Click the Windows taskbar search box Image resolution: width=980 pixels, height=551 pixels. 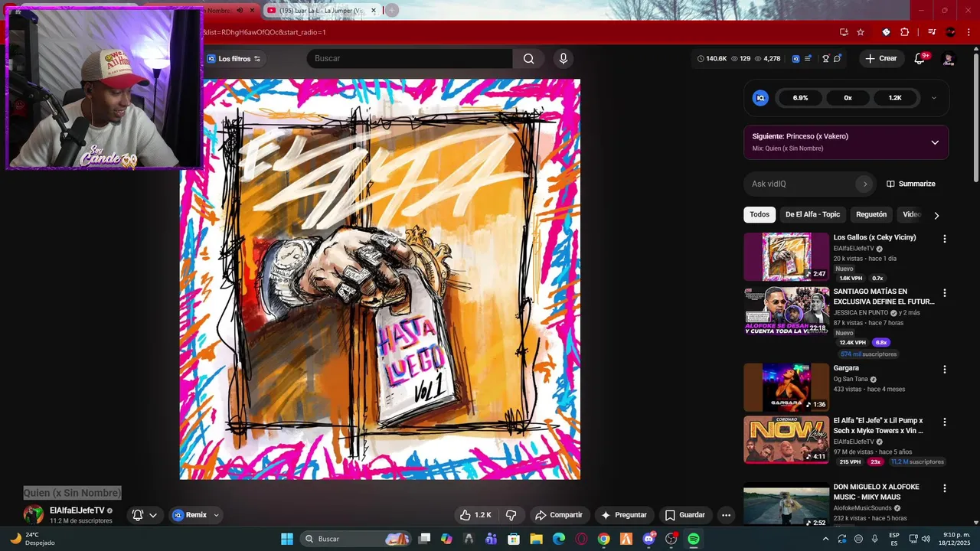[x=355, y=539]
